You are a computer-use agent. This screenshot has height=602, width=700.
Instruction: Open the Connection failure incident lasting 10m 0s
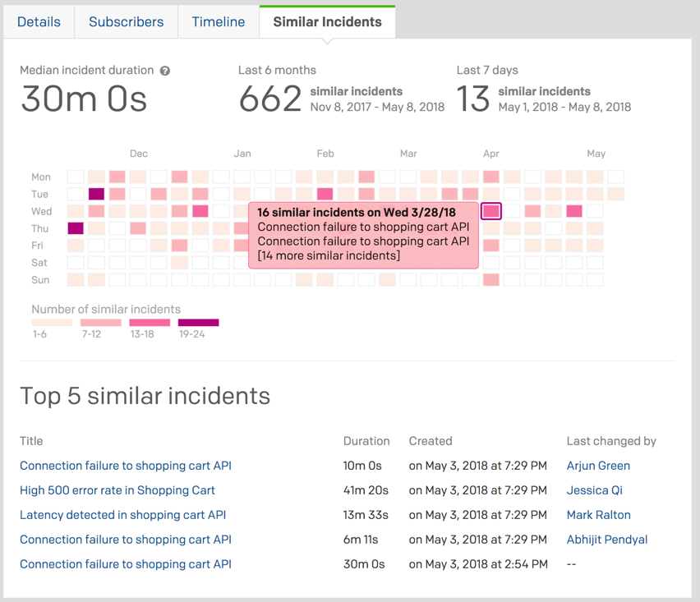[x=126, y=466]
